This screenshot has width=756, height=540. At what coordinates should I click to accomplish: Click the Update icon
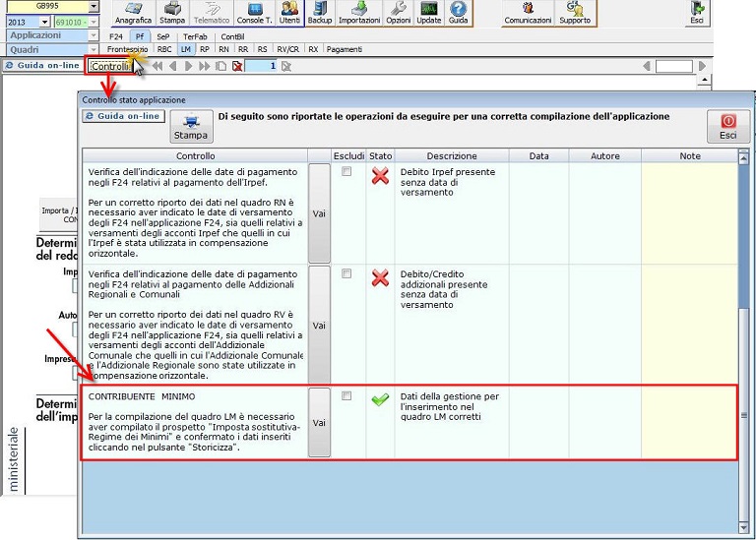coord(428,13)
